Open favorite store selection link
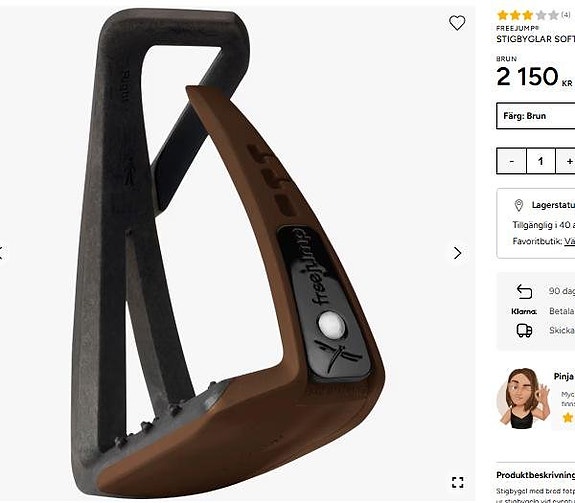The height and width of the screenshot is (503, 575). 569,241
